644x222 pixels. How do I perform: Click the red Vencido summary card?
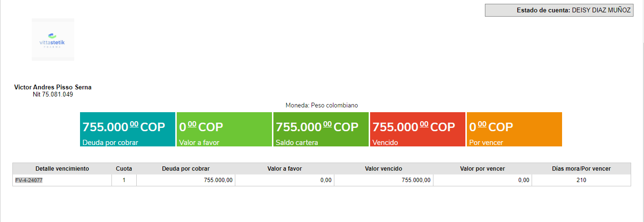coord(418,129)
